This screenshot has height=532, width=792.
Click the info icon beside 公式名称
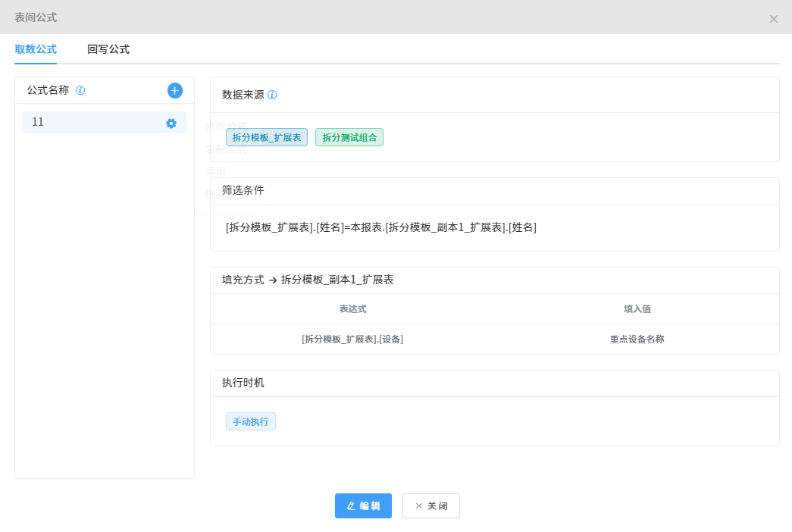click(x=80, y=90)
